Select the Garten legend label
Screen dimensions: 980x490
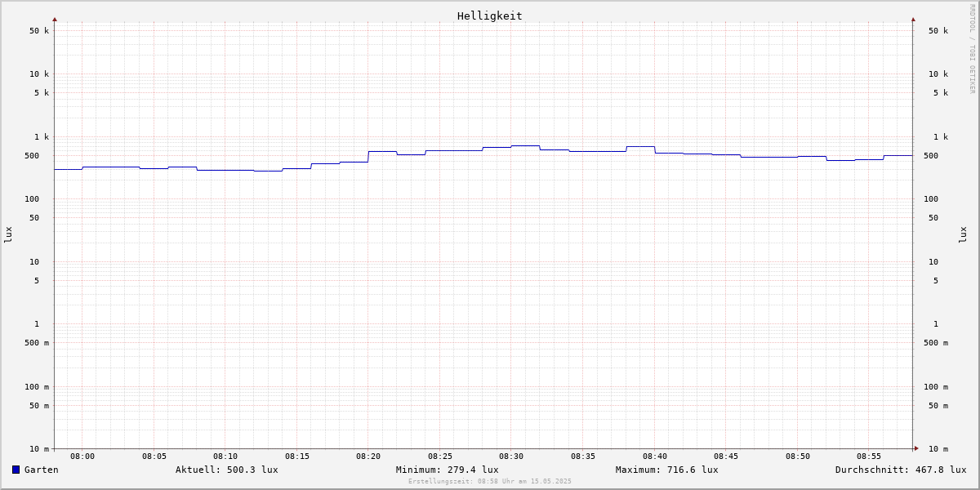42,470
